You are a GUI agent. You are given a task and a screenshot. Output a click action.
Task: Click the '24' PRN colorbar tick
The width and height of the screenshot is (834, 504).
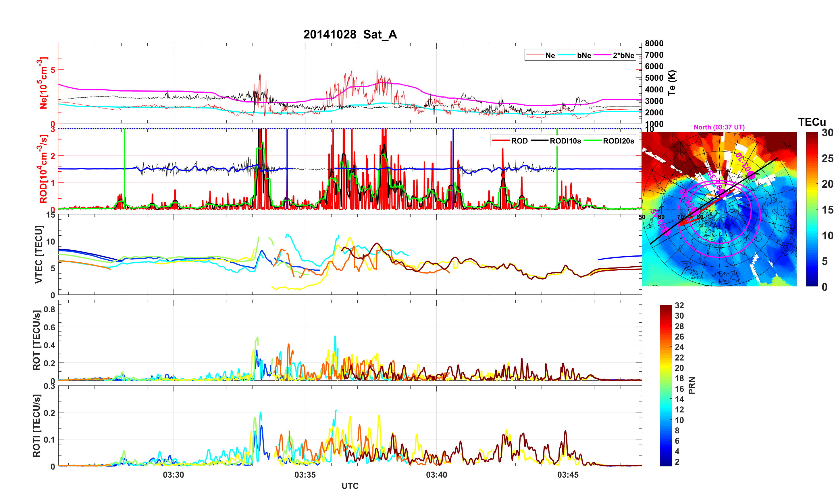tap(679, 347)
